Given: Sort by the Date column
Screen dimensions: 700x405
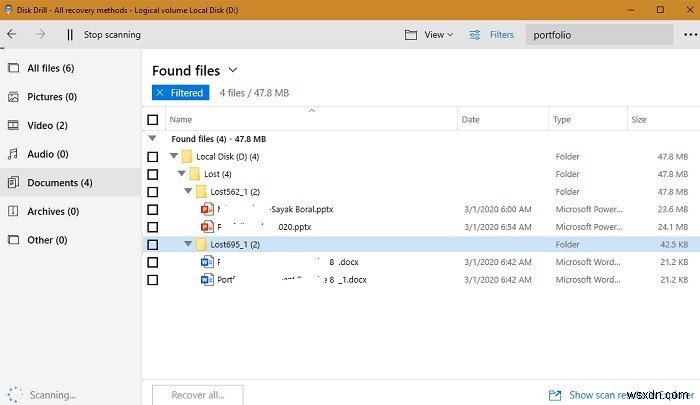Looking at the screenshot, I should [471, 120].
